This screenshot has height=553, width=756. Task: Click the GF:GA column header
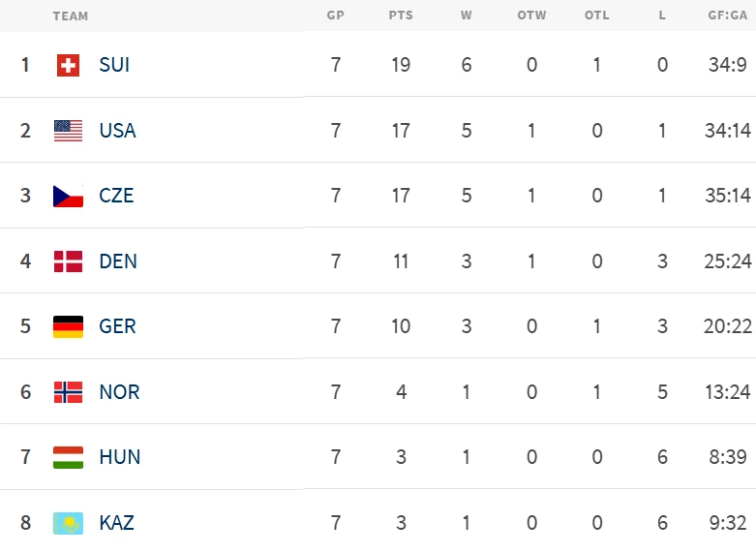coord(727,15)
